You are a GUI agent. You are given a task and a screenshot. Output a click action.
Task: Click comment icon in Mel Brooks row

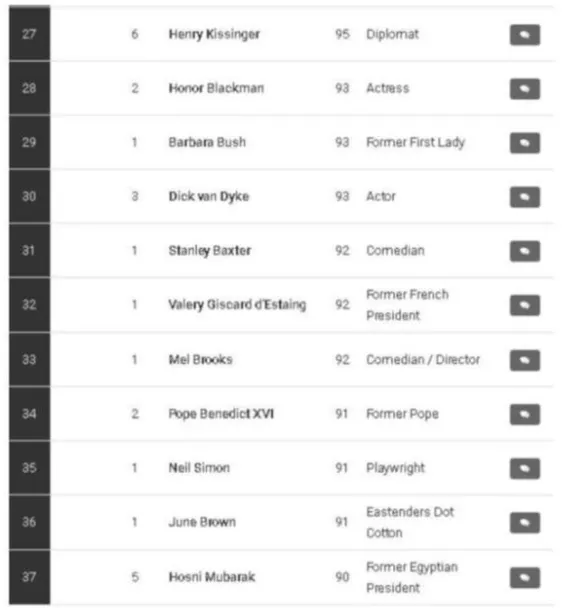[x=525, y=360]
